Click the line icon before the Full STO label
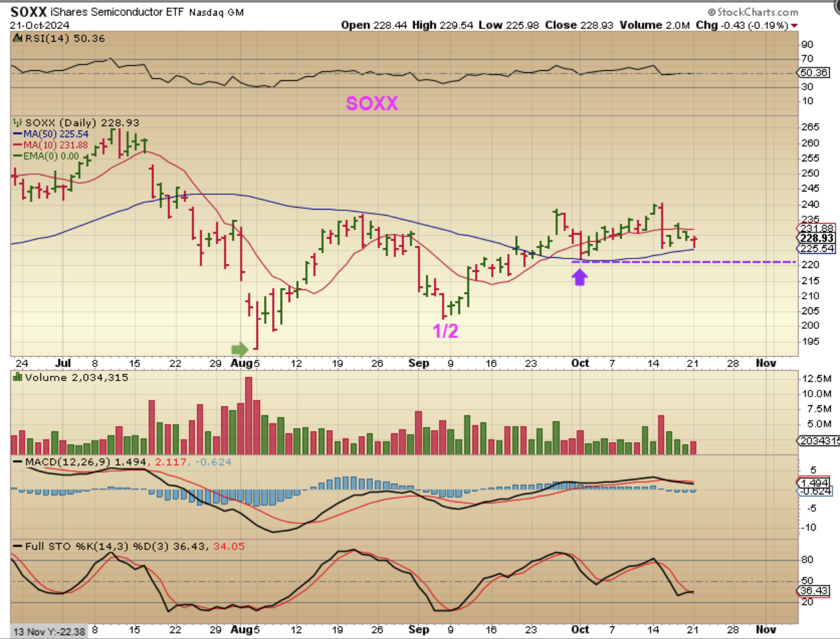This screenshot has height=639, width=840. [17, 547]
